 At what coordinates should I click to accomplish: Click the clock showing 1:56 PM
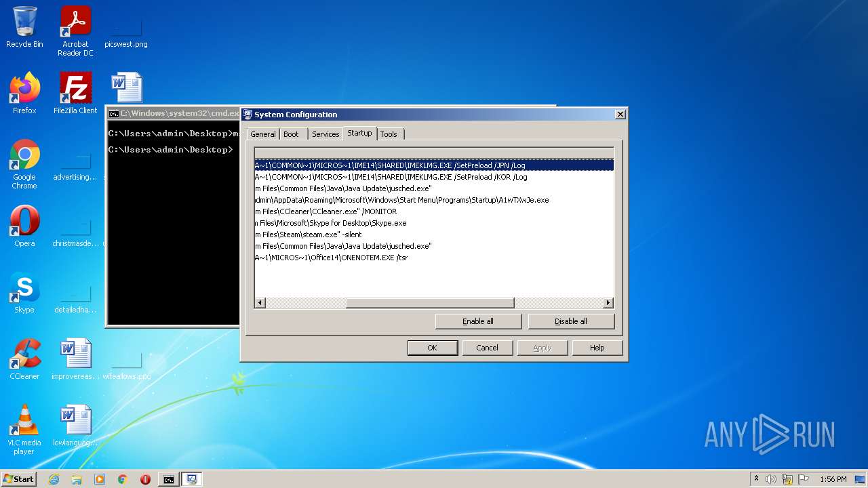point(833,479)
